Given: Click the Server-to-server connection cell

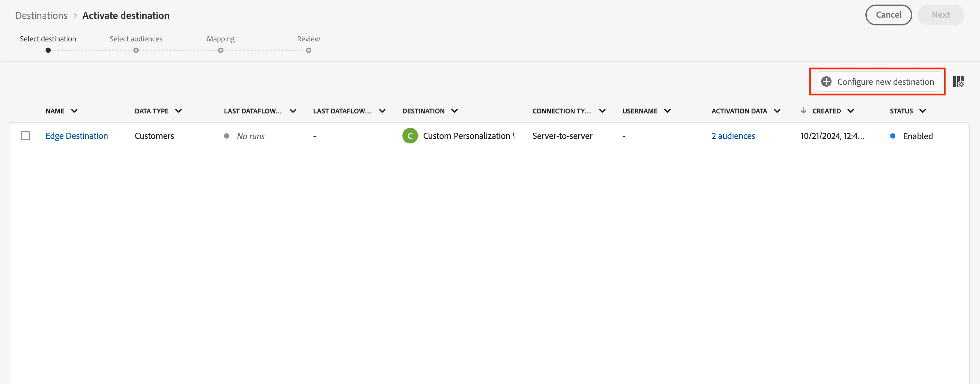Looking at the screenshot, I should [562, 136].
